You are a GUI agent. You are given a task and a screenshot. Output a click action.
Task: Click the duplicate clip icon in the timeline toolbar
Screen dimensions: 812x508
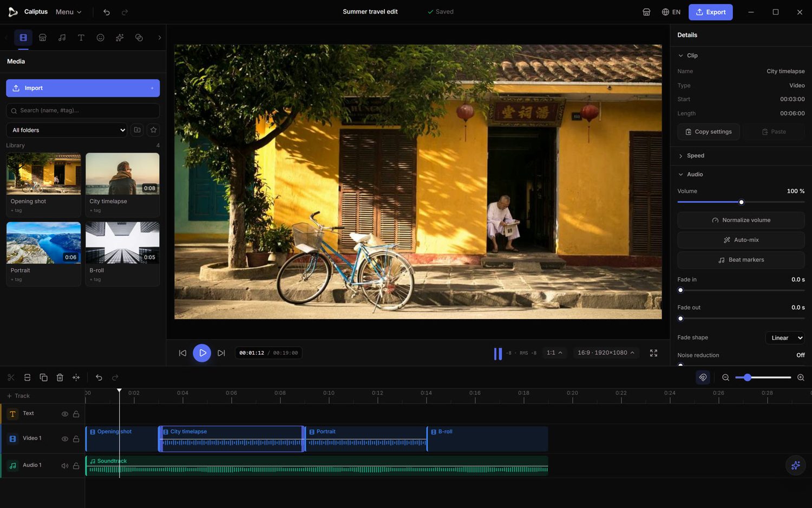[x=44, y=377]
